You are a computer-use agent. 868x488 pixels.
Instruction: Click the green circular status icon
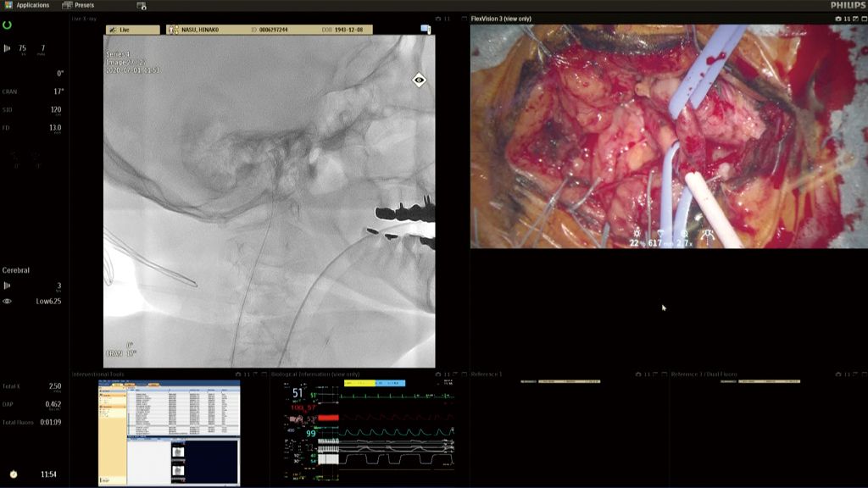tap(7, 25)
